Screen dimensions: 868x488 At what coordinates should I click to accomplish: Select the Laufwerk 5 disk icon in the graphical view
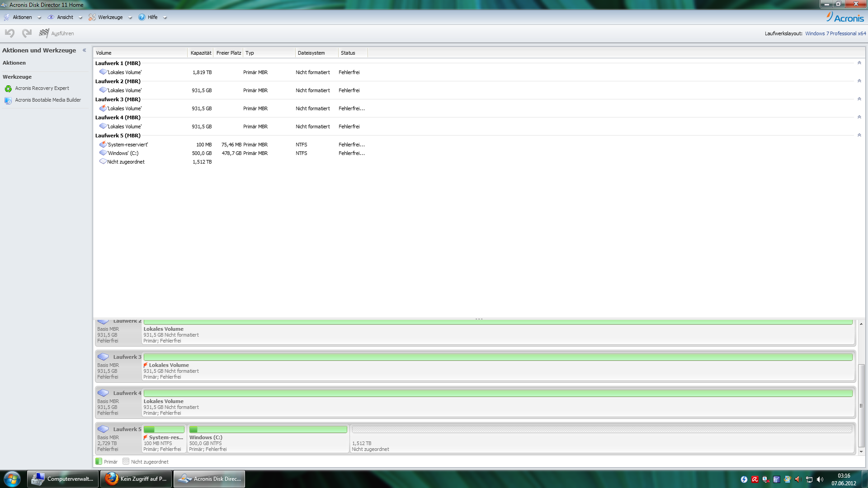[x=103, y=429]
